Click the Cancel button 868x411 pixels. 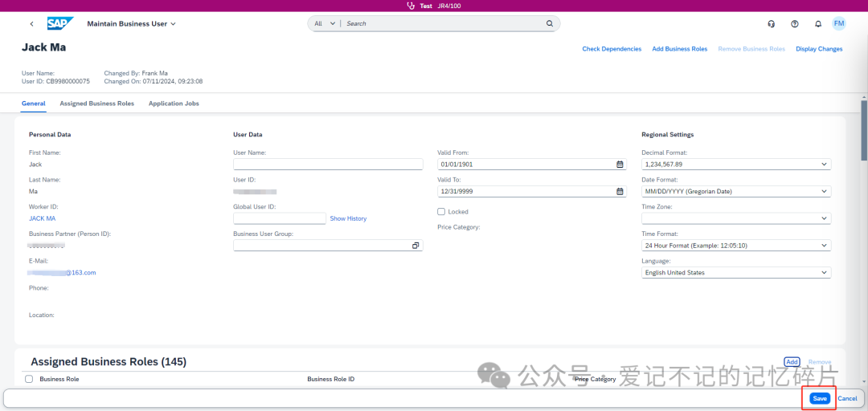click(848, 398)
